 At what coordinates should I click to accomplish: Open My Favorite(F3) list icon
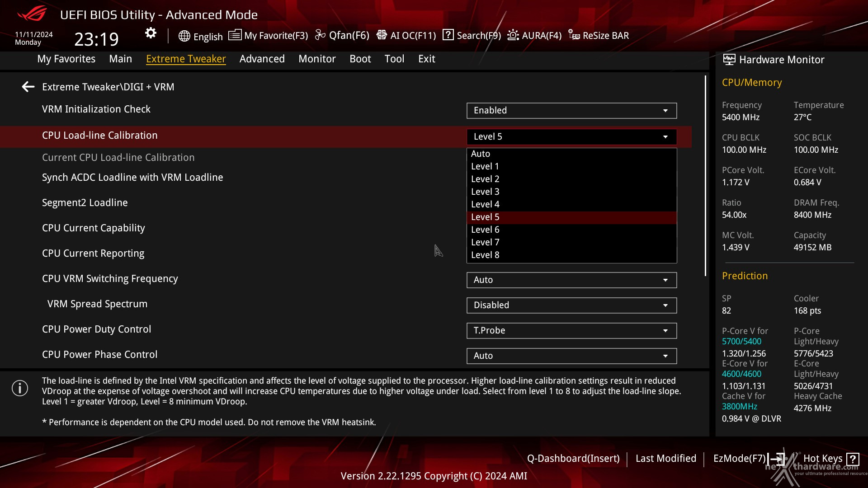coord(235,35)
